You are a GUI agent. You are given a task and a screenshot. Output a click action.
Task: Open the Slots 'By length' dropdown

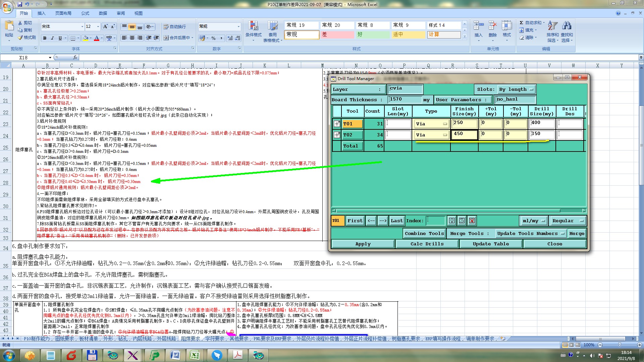tap(516, 89)
